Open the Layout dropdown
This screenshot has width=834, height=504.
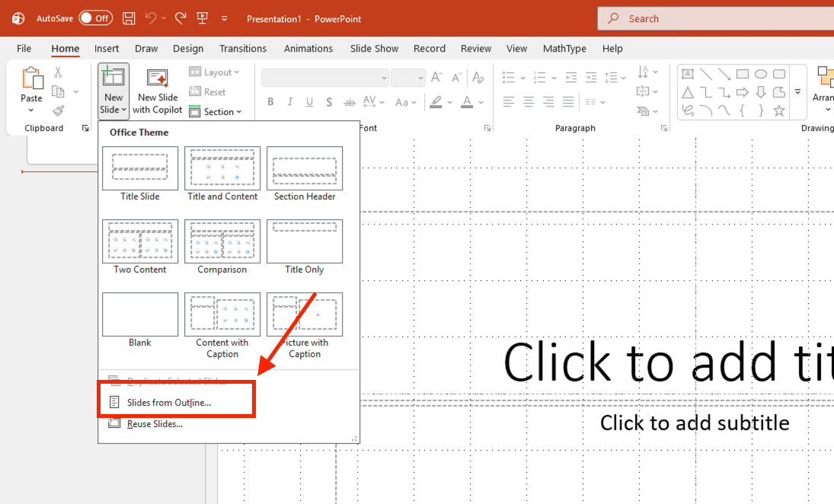pos(214,72)
